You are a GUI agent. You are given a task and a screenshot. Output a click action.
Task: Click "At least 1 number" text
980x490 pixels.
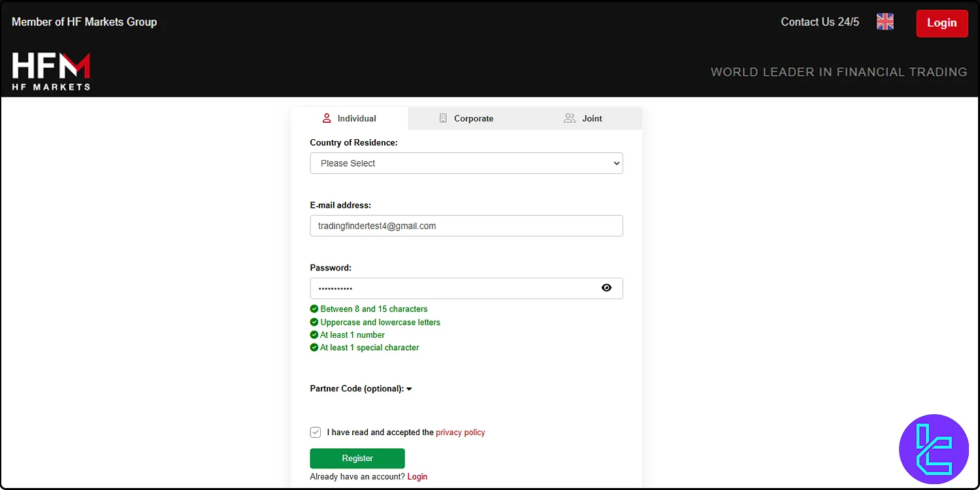(x=352, y=335)
